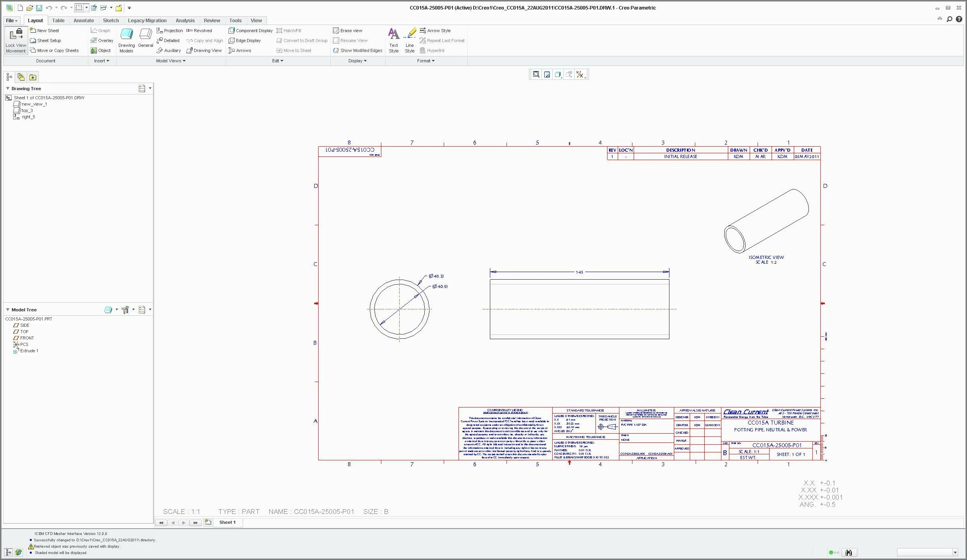The height and width of the screenshot is (560, 967).
Task: Select the Sheet 1 tab at bottom
Action: [227, 522]
